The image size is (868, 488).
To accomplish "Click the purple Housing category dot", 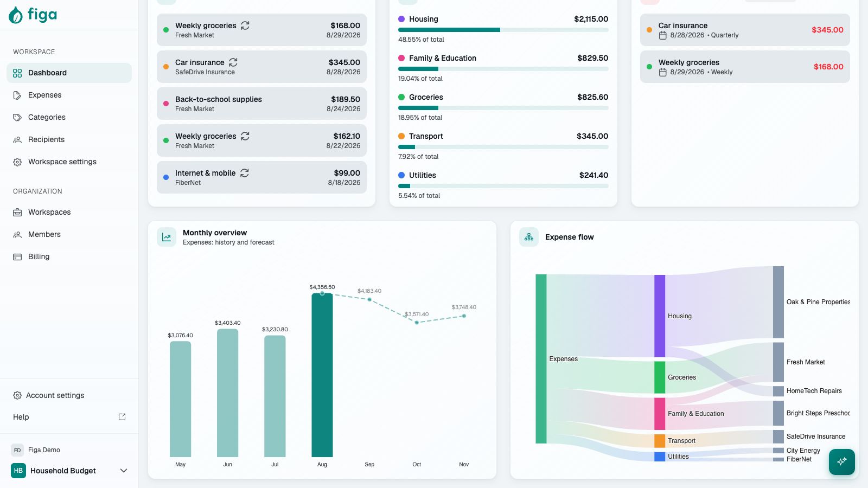I will tap(401, 19).
